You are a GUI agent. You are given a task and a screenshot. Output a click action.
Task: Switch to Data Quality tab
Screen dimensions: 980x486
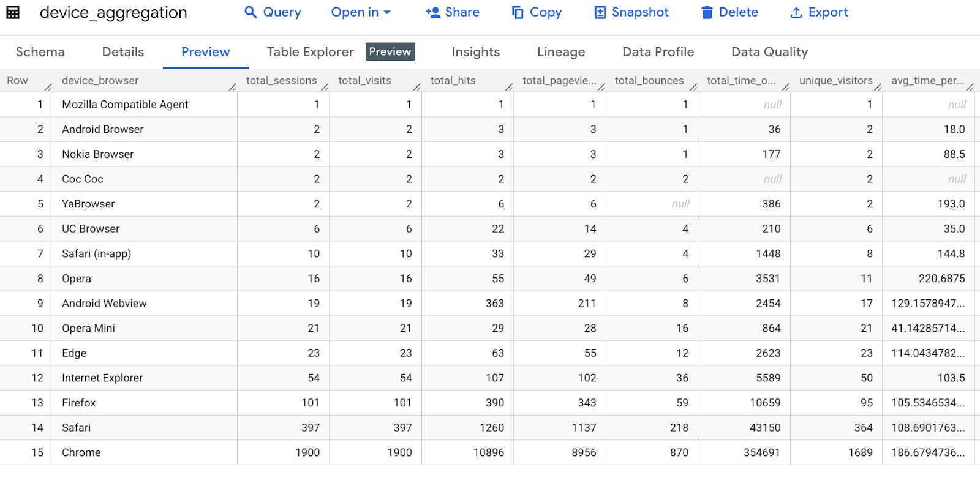[x=769, y=52]
